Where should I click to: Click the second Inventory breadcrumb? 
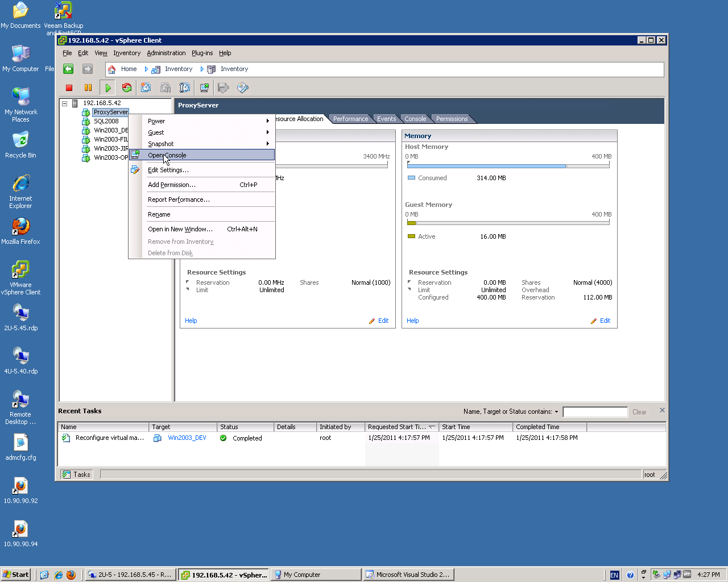234,69
